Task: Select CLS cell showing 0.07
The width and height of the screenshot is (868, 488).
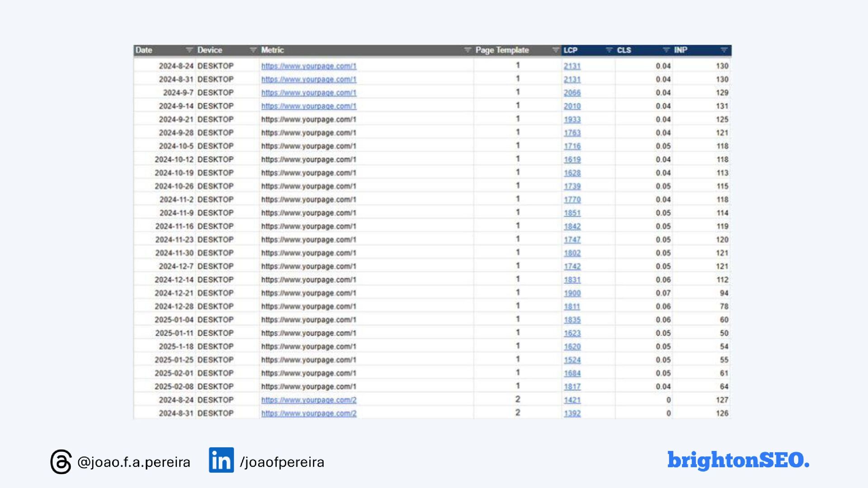Action: point(663,293)
